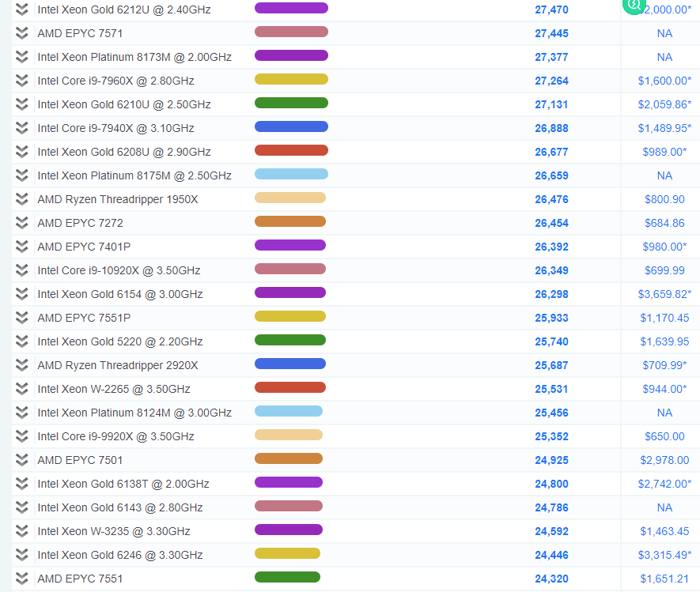Screen dimensions: 700x592
Task: Click score 24,320 for AMD EPYC 7551
Action: (x=552, y=579)
